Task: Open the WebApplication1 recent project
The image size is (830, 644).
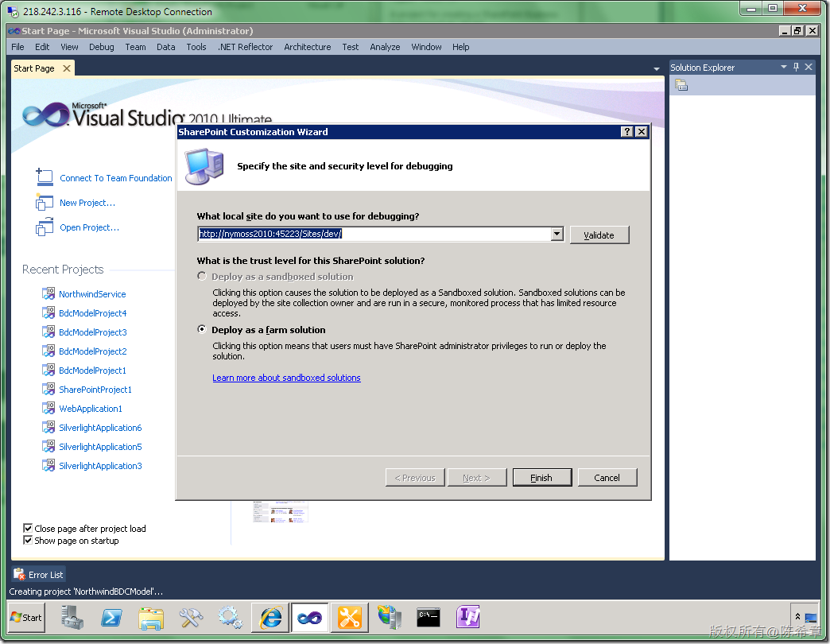Action: (x=91, y=408)
